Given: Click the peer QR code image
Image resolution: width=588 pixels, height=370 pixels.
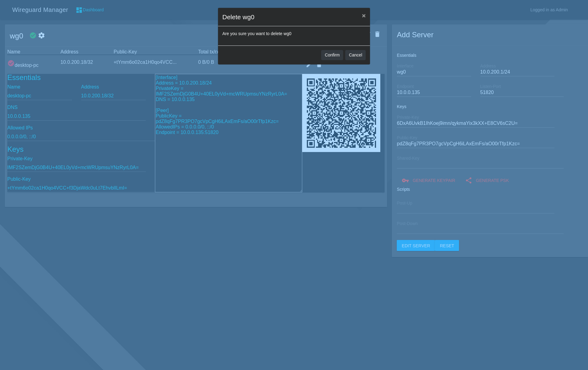Looking at the screenshot, I should coord(341,113).
